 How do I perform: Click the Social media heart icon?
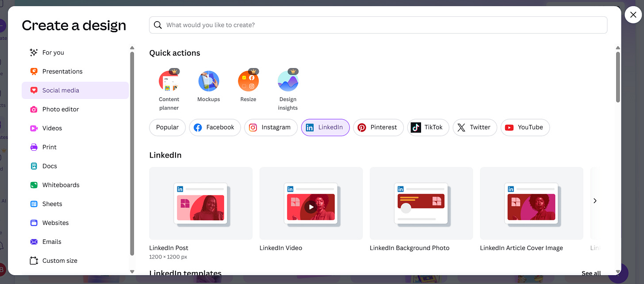tap(34, 90)
